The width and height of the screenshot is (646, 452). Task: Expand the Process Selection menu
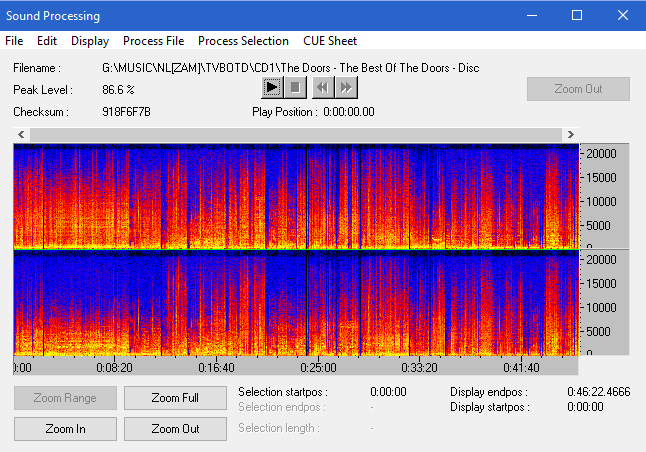click(x=243, y=41)
